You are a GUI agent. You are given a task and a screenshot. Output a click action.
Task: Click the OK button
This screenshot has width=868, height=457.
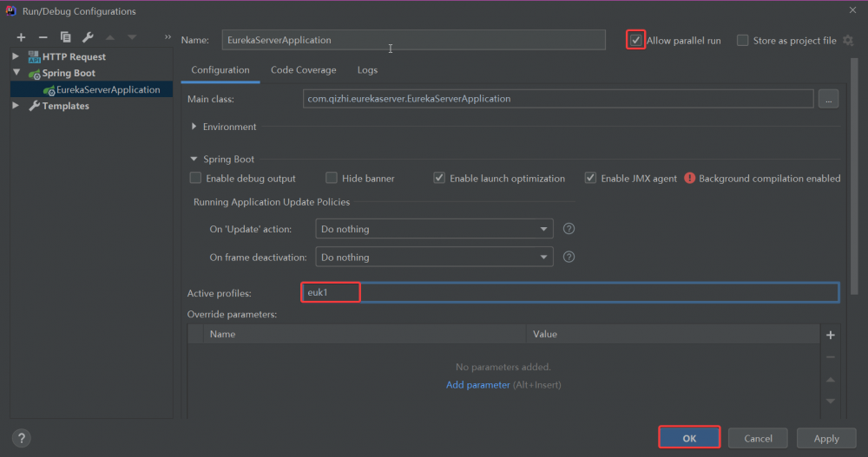(x=689, y=438)
